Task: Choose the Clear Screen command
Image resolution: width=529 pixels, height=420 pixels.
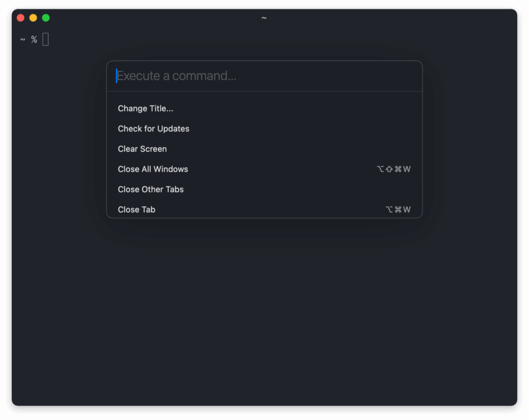Action: (x=142, y=149)
